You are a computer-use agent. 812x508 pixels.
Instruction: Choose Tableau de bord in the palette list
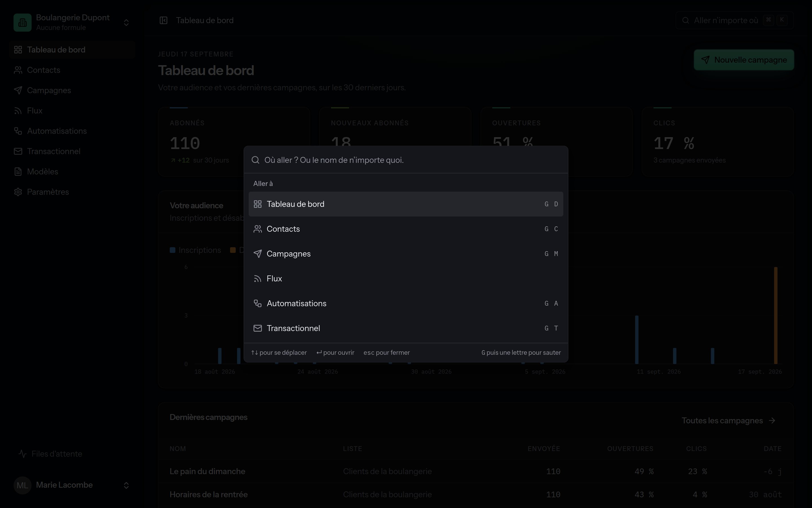(x=406, y=204)
